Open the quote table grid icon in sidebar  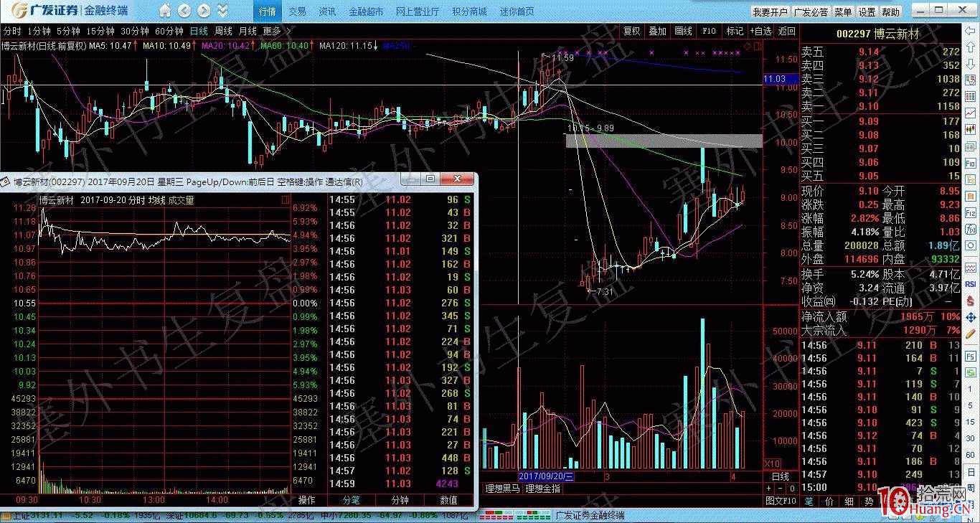[970, 97]
